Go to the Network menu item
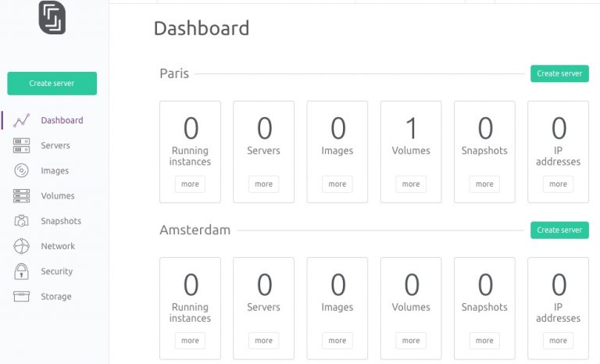 pyautogui.click(x=58, y=246)
